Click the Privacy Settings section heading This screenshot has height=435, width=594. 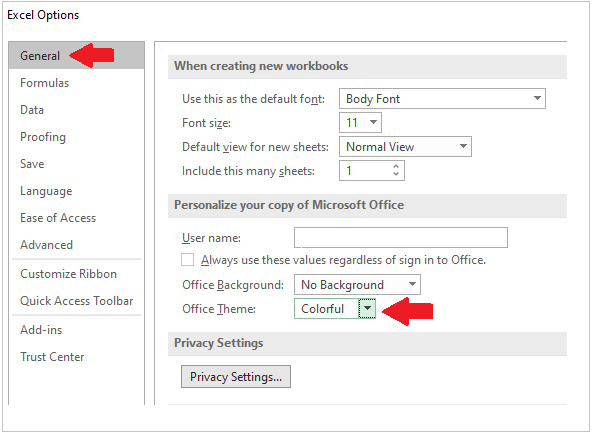219,343
